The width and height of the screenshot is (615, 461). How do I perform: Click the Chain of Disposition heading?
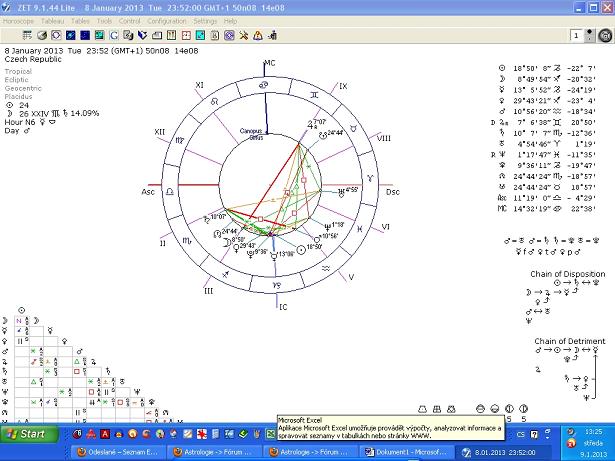[x=568, y=274]
